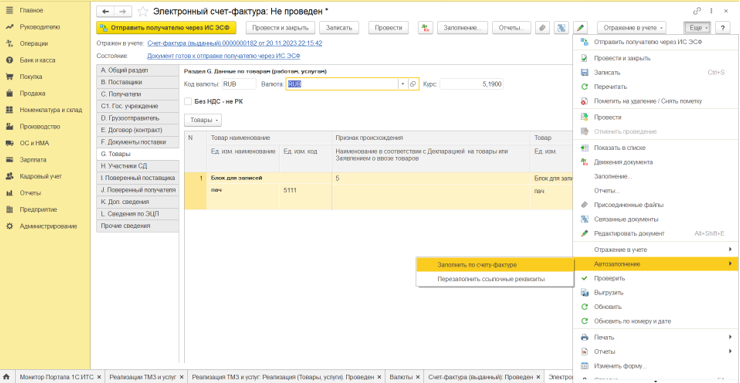Click the green pencil edit icon in toolbar
This screenshot has height=383, width=740.
580,28
